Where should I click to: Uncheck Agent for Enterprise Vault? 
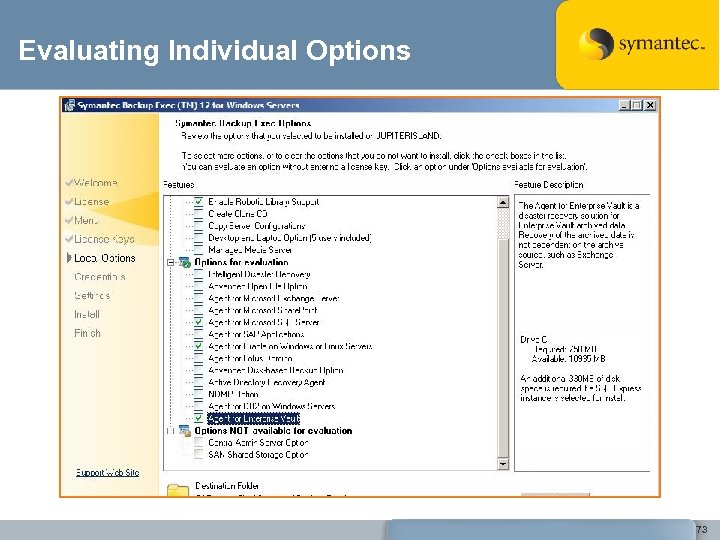198,418
